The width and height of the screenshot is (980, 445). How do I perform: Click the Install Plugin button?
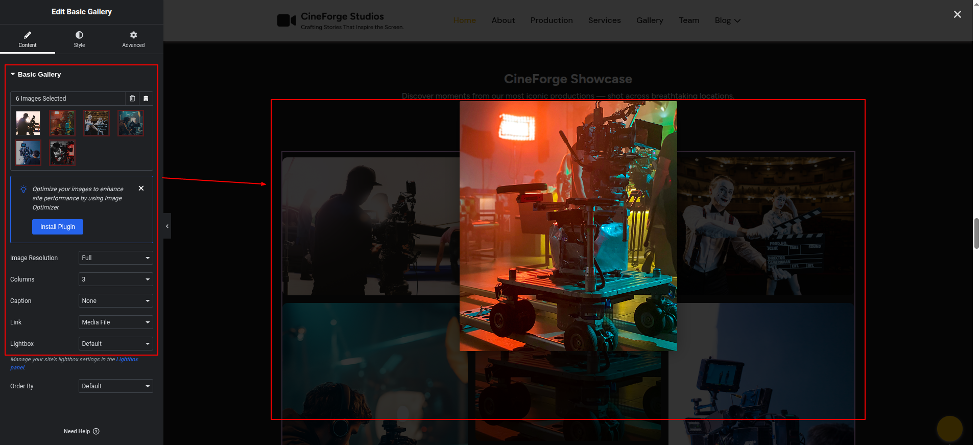click(58, 227)
